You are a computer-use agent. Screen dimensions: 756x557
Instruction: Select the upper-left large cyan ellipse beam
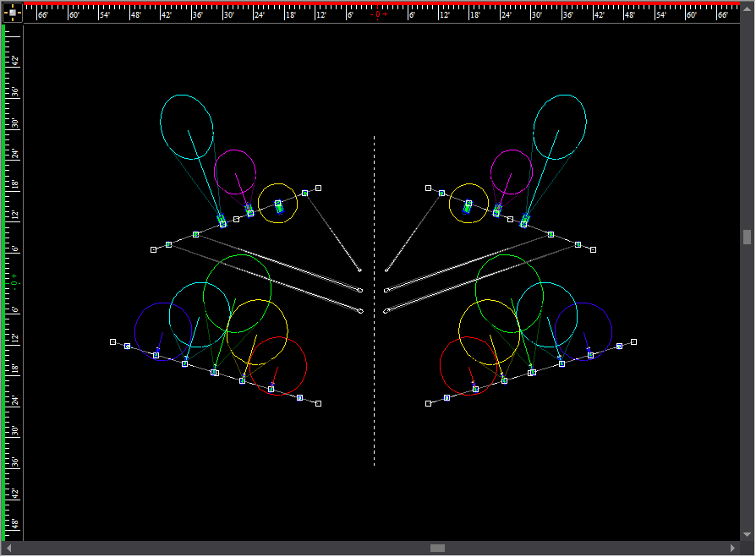[162, 127]
